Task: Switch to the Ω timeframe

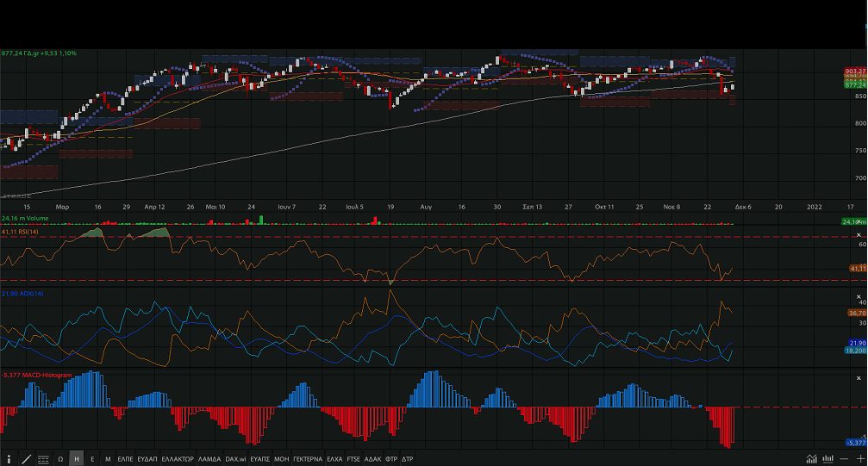Action: (x=60, y=459)
